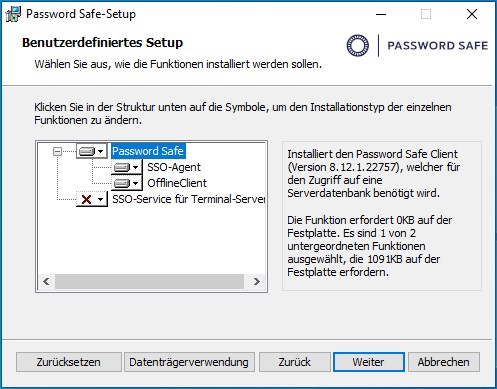497x389 pixels.
Task: Click the red X icon for SSO-Service
Action: [x=86, y=199]
